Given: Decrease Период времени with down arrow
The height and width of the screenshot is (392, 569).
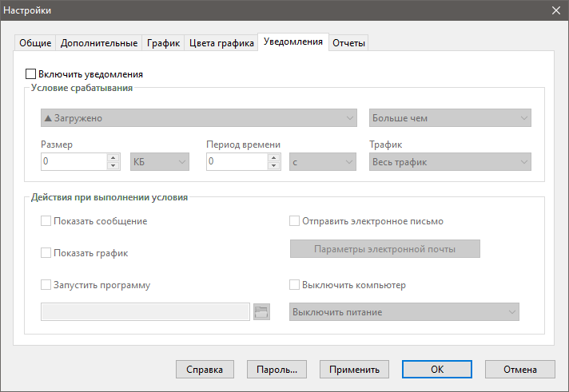Looking at the screenshot, I should (x=274, y=166).
